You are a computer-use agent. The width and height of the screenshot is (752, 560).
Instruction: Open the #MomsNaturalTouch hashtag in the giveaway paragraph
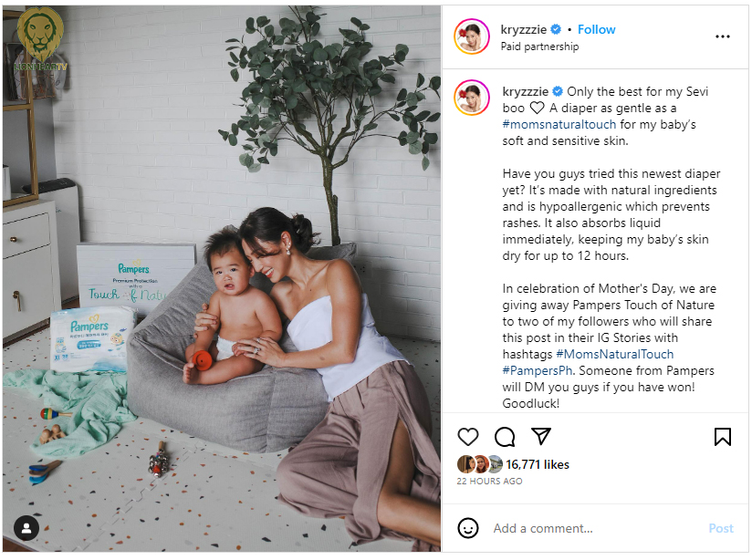coord(615,354)
